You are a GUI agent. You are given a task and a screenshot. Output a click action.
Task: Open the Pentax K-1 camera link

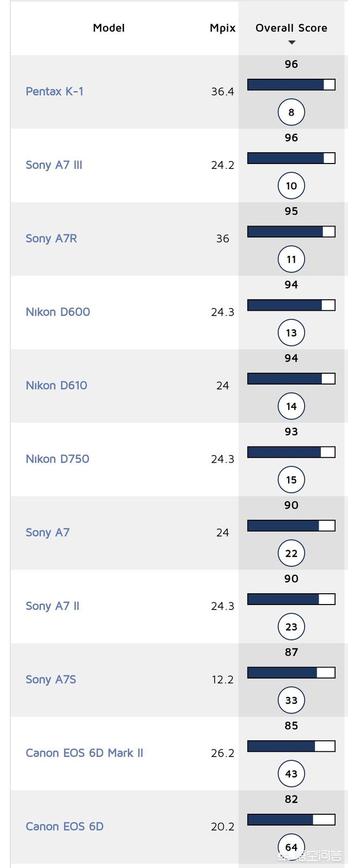(x=54, y=91)
